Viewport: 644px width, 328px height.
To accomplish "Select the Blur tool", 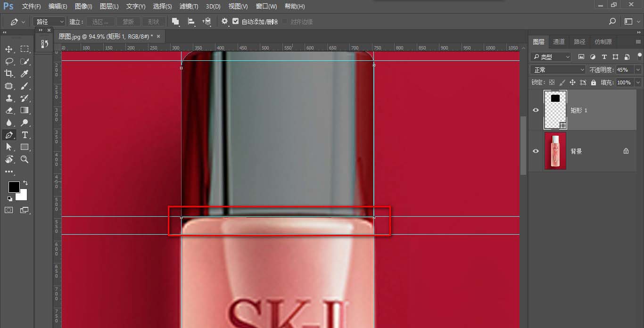I will [9, 123].
